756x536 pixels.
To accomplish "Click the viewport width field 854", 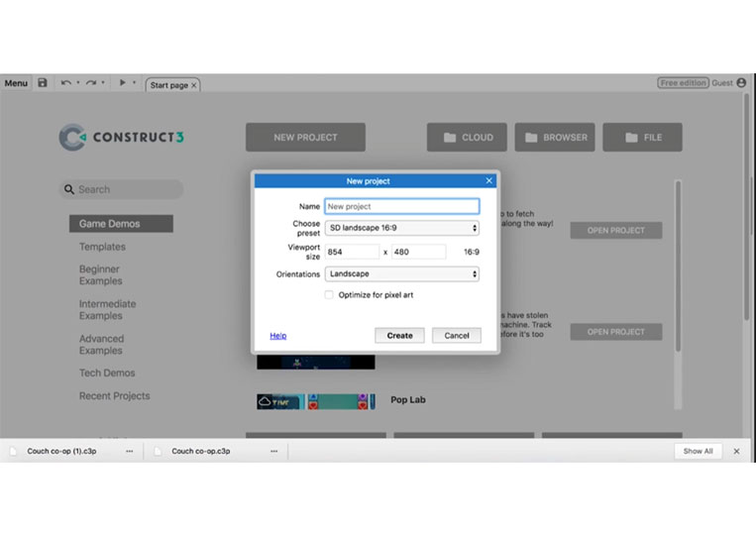I will pos(352,252).
